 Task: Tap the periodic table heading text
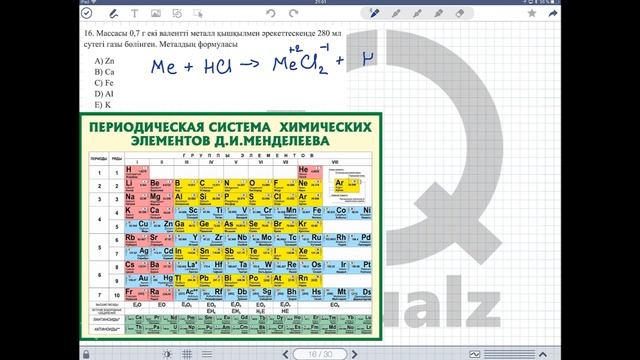(231, 134)
